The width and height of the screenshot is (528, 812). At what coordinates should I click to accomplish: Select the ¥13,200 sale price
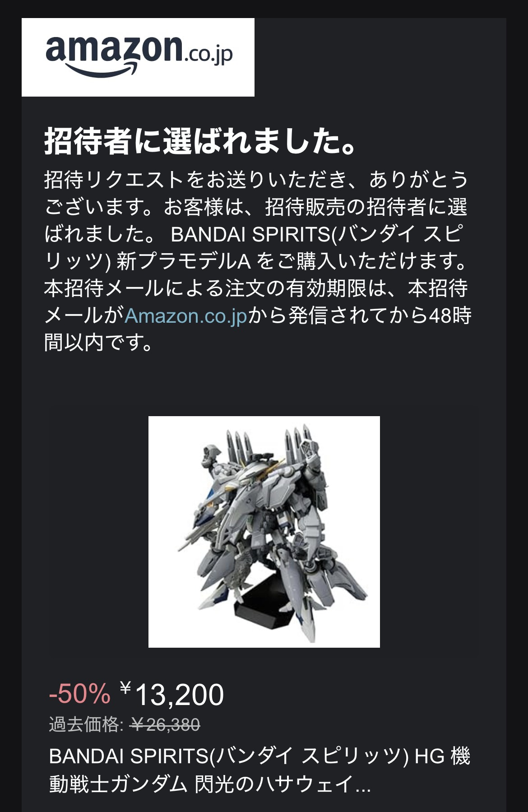point(172,694)
